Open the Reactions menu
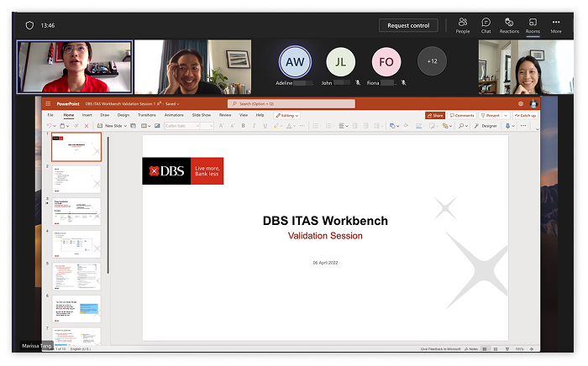 click(509, 25)
